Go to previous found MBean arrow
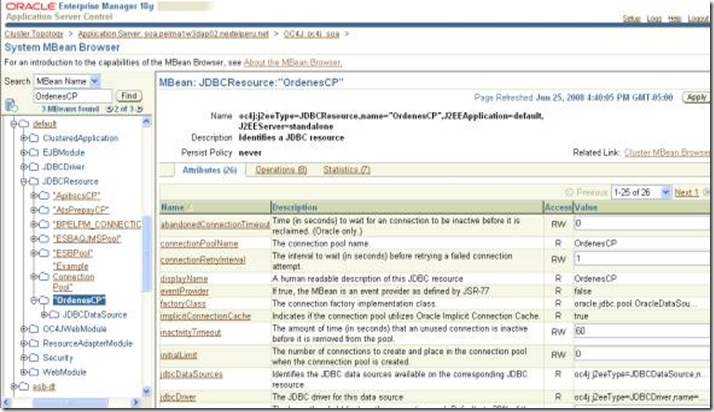The width and height of the screenshot is (714, 412). [109, 109]
